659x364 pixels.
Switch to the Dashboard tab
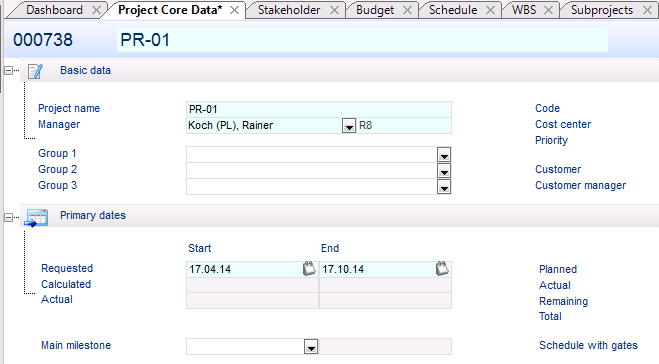[54, 10]
